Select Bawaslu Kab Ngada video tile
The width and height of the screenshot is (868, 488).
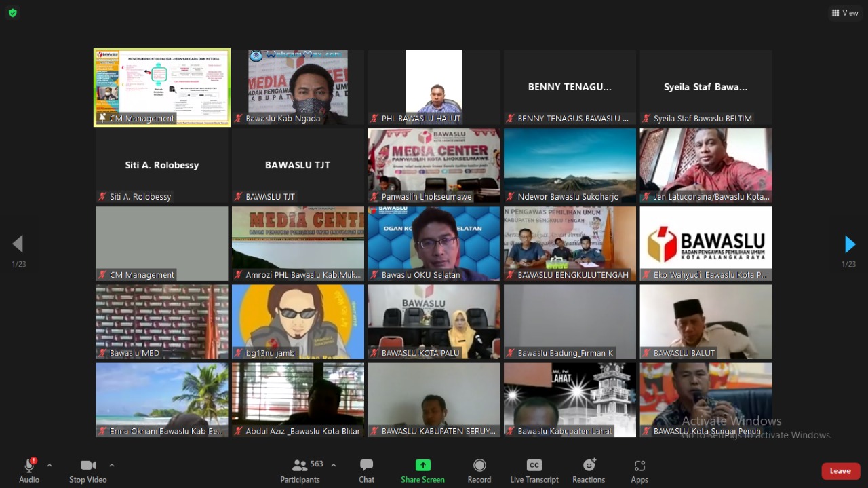point(298,87)
